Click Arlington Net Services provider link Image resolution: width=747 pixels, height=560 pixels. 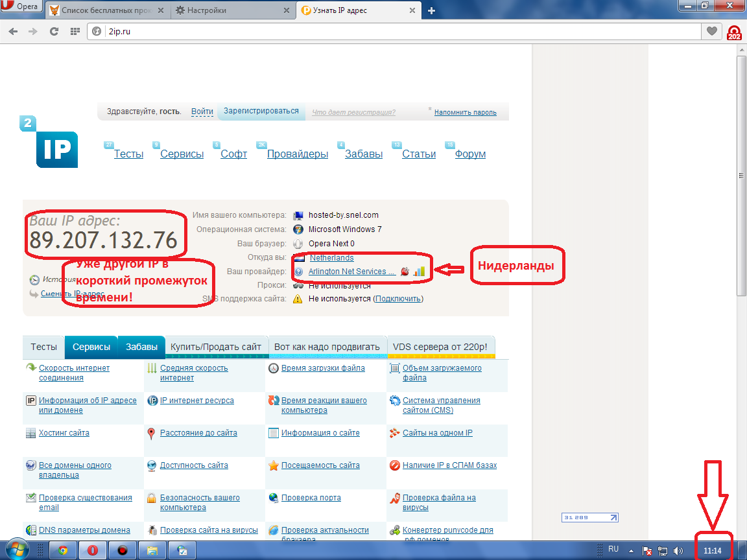pos(351,272)
